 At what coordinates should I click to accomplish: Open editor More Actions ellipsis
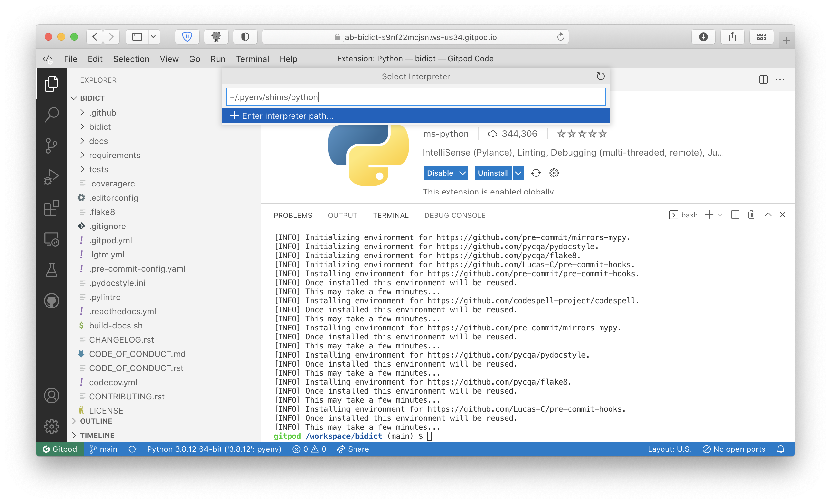click(x=780, y=80)
